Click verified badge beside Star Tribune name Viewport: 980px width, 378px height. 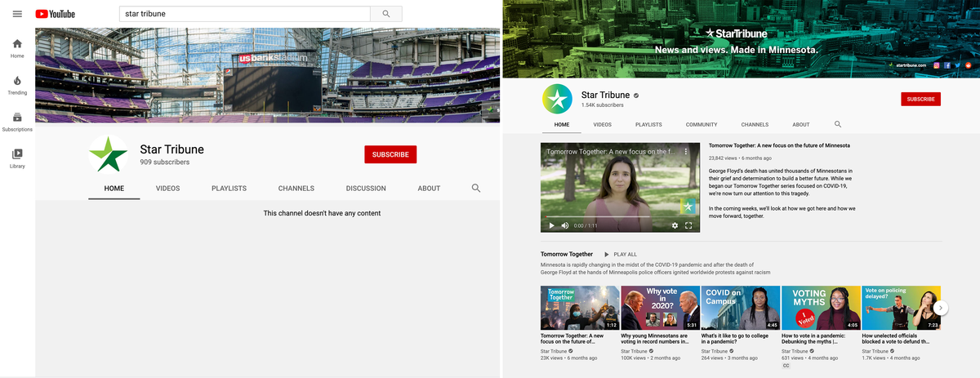coord(636,96)
